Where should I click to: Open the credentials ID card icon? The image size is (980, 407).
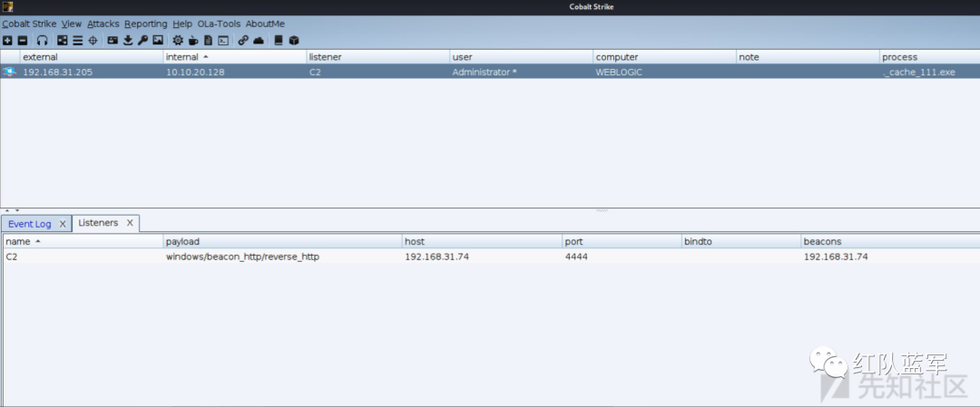pos(113,41)
